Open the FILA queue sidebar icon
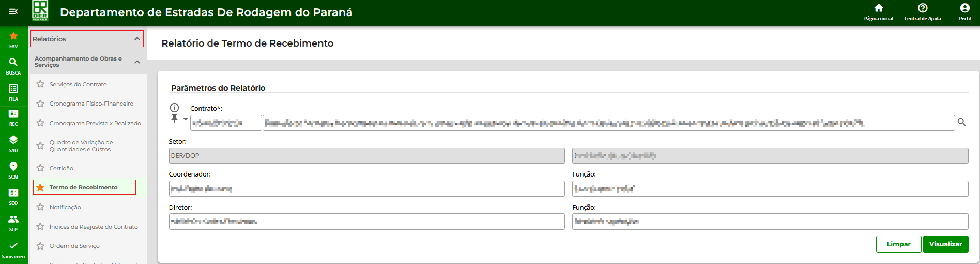 13,92
